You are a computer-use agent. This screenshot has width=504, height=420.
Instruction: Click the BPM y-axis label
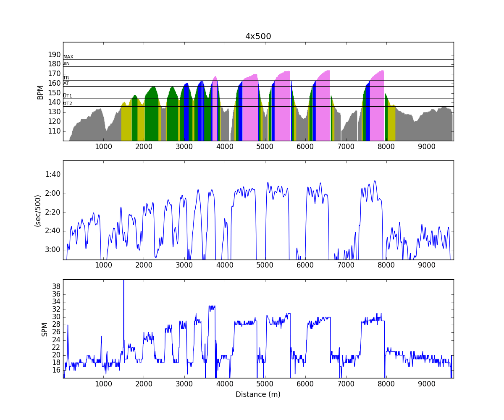[x=40, y=92]
